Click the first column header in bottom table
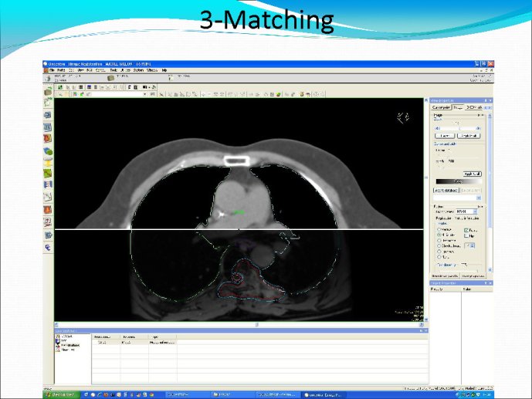This screenshot has height=399, width=532. click(107, 337)
